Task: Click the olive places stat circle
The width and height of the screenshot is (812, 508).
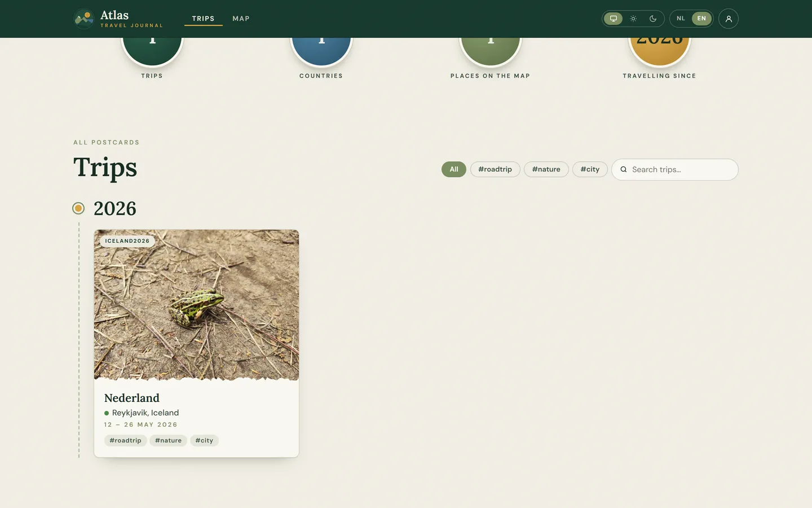Action: coord(491,52)
